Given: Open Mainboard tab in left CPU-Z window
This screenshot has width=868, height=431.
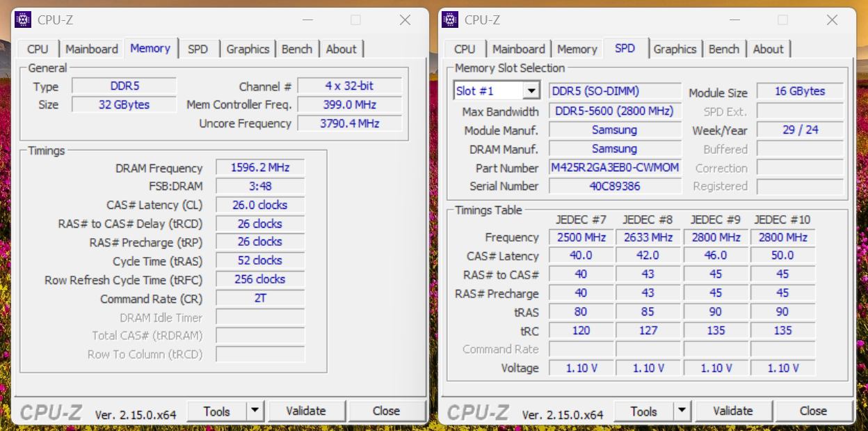Looking at the screenshot, I should 92,49.
